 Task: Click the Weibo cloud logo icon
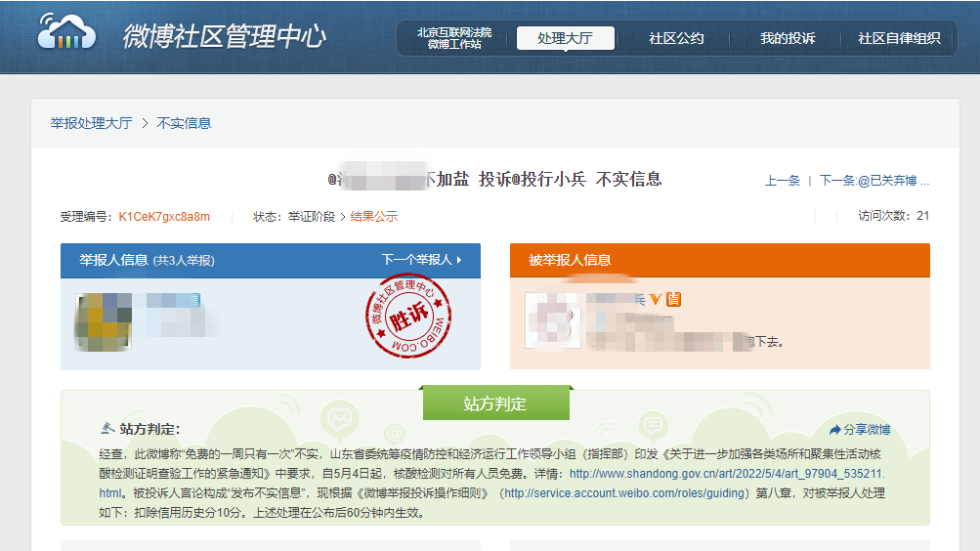66,32
